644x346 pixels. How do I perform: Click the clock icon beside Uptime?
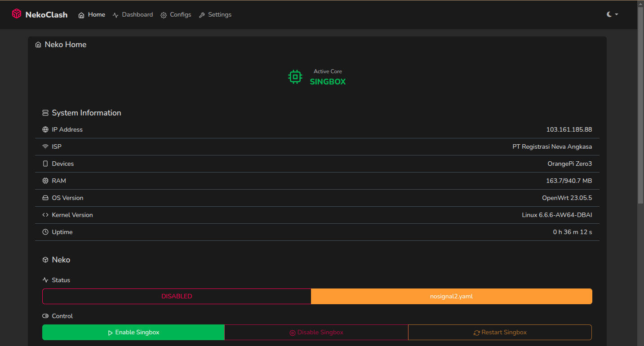pyautogui.click(x=45, y=232)
